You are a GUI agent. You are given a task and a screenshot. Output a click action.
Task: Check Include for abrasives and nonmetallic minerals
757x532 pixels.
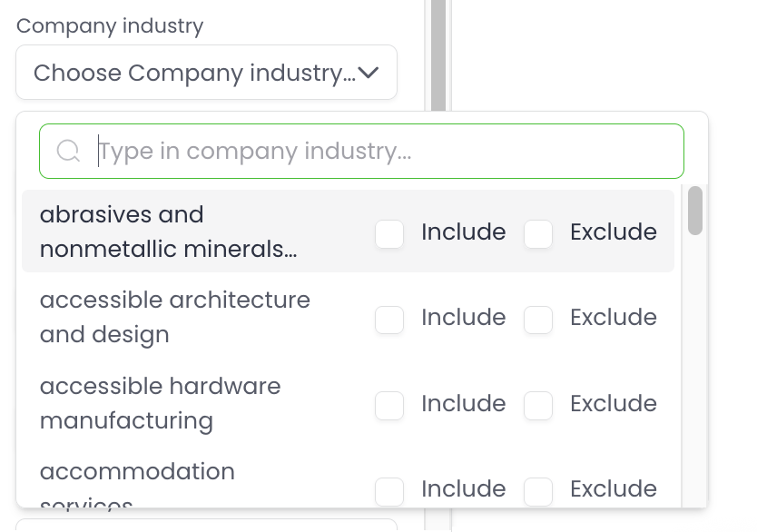pos(389,234)
